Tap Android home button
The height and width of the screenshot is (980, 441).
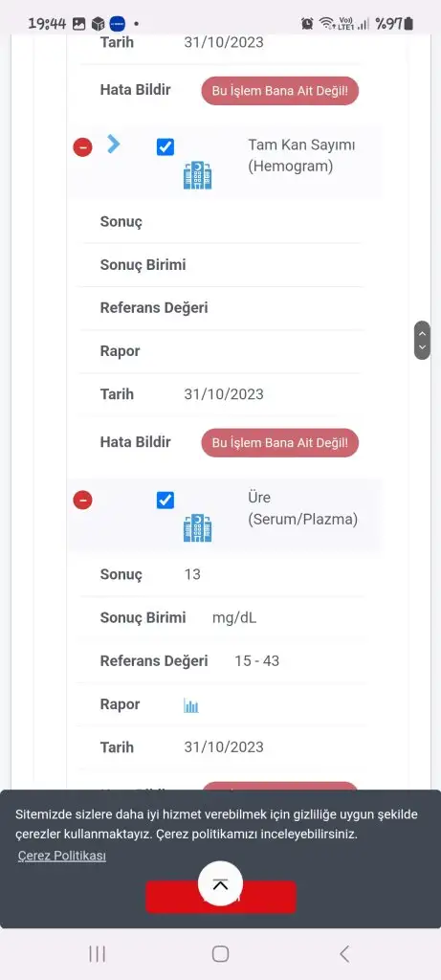220,953
